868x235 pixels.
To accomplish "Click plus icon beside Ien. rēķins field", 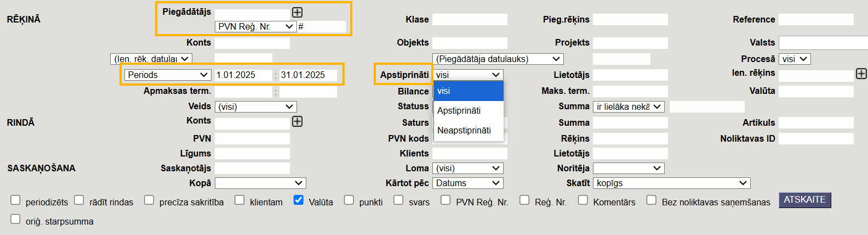I will click(x=861, y=74).
